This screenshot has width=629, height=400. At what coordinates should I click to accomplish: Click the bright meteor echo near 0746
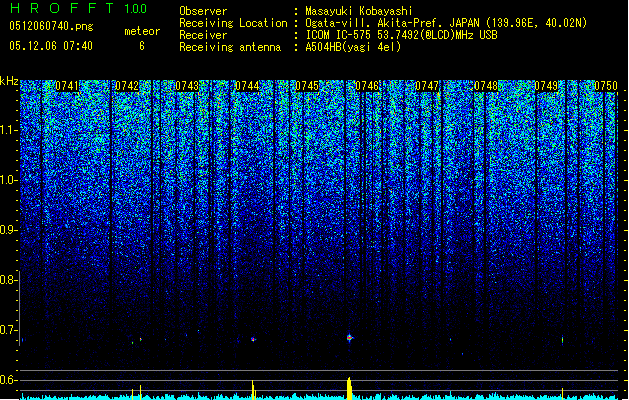tap(349, 338)
